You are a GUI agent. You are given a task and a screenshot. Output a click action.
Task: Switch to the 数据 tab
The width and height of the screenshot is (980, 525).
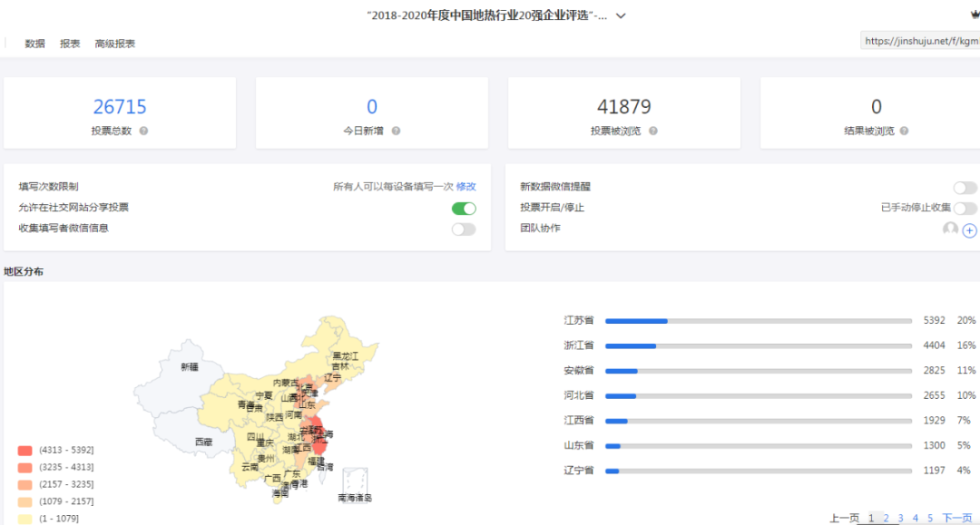pos(34,43)
